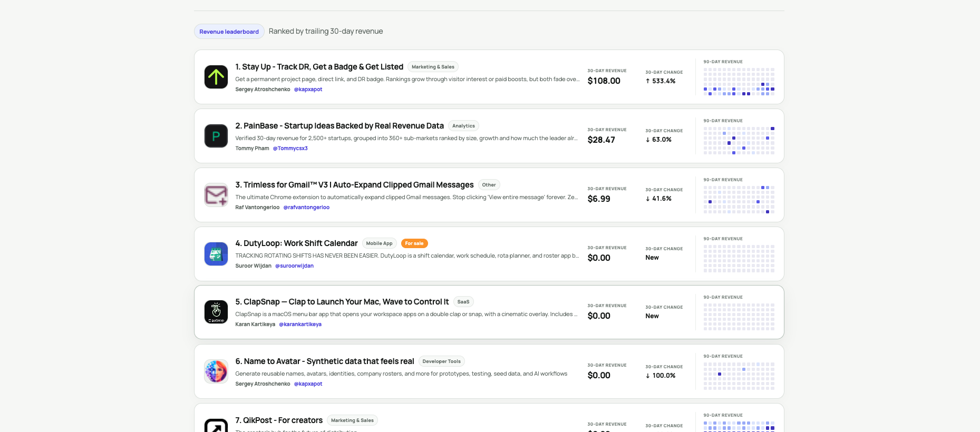
Task: Click the ClapSnap description text
Action: [x=406, y=315]
